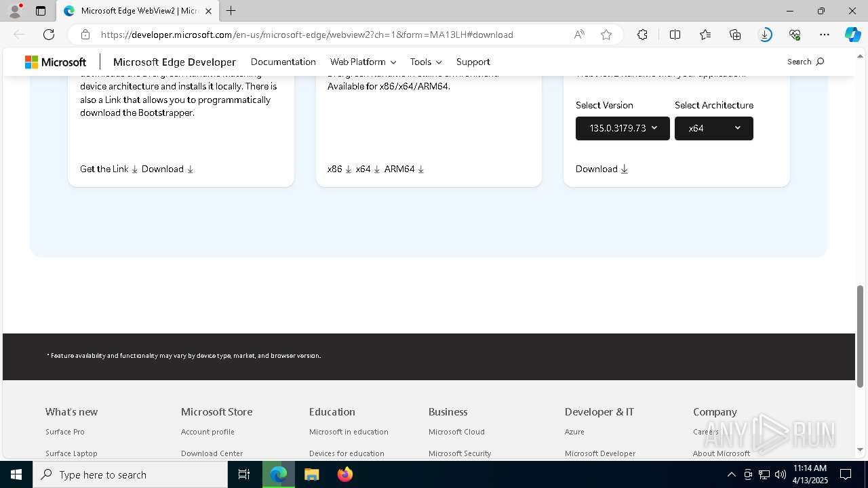868x488 pixels.
Task: Open the Documentation menu item
Action: (283, 62)
